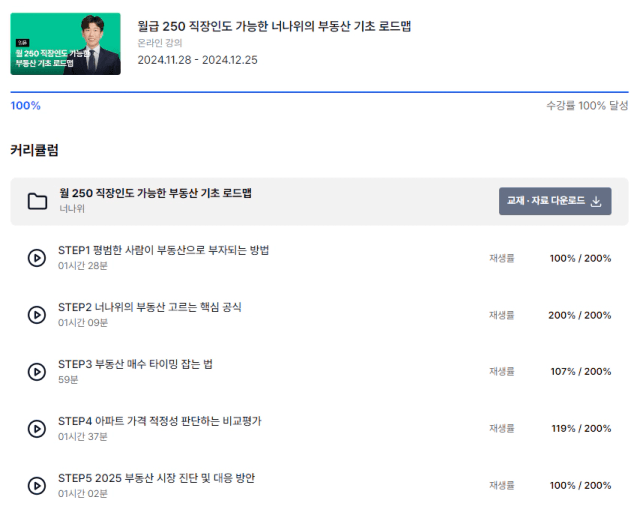The width and height of the screenshot is (640, 509).
Task: Click the 수강률 100% 달성 status text
Action: pos(587,106)
